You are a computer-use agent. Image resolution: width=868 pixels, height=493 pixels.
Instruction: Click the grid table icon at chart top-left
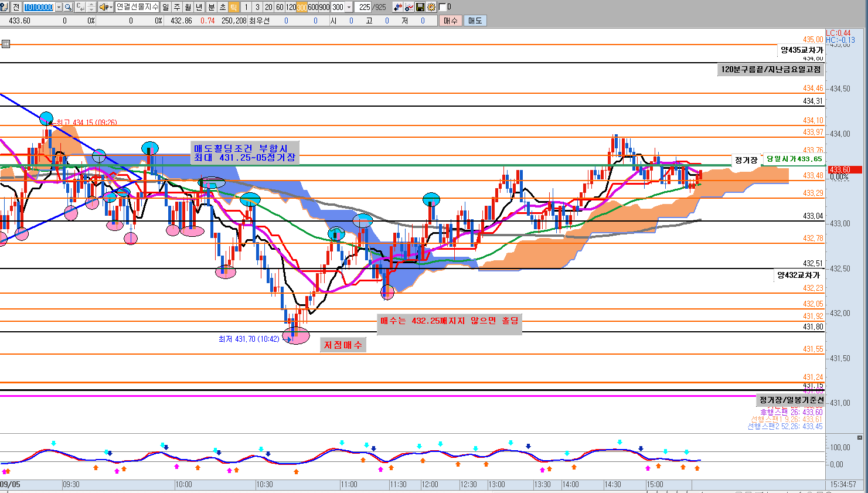pos(6,44)
